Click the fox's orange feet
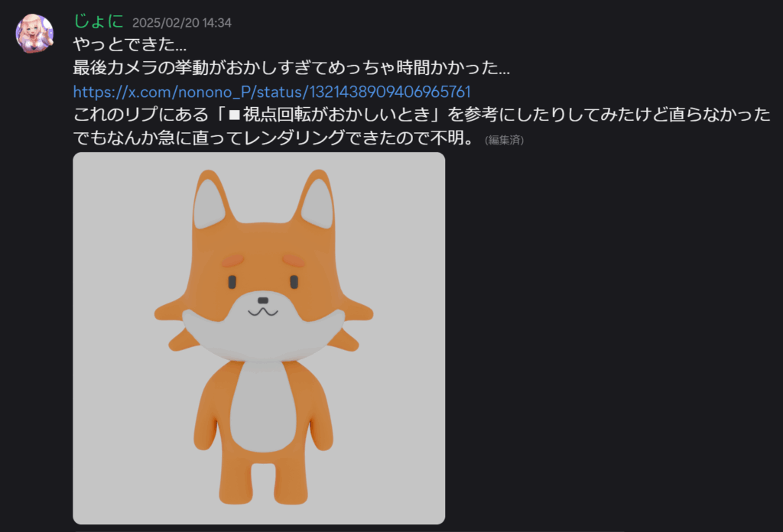 [263, 491]
